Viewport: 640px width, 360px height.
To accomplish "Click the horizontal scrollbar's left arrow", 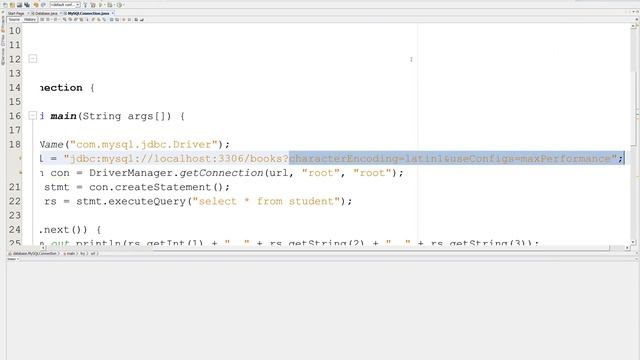I will [43, 248].
